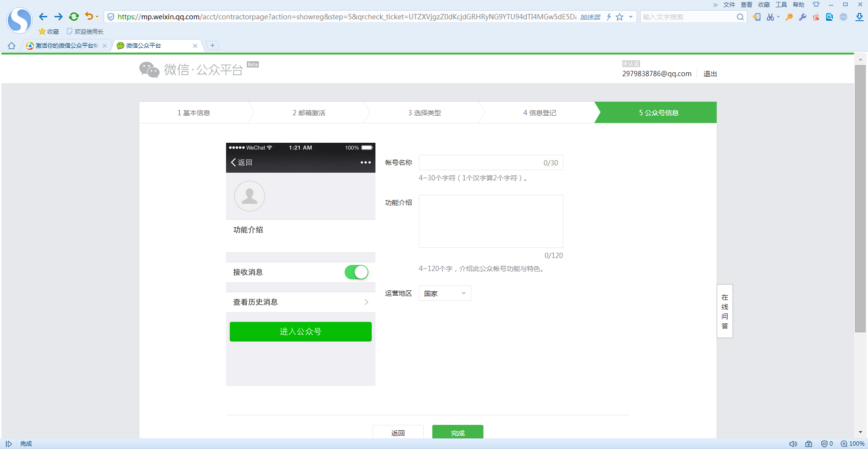This screenshot has height=449, width=868.
Task: Click the round more-extensions ellipsis icon
Action: [843, 17]
